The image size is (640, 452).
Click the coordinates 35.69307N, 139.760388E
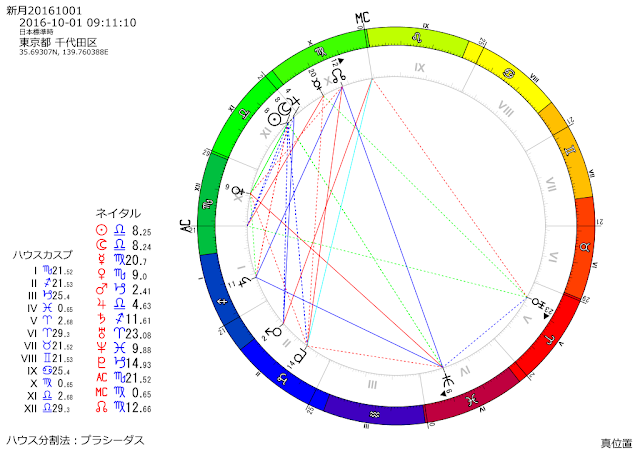click(64, 52)
